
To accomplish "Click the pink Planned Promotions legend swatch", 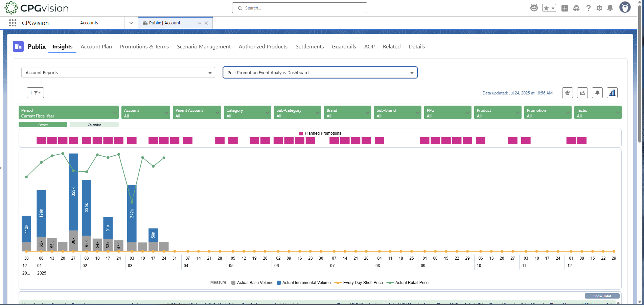I will (301, 133).
